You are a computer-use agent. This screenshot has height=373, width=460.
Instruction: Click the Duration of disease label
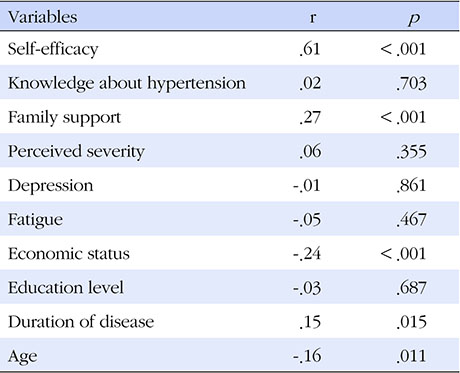pyautogui.click(x=81, y=322)
